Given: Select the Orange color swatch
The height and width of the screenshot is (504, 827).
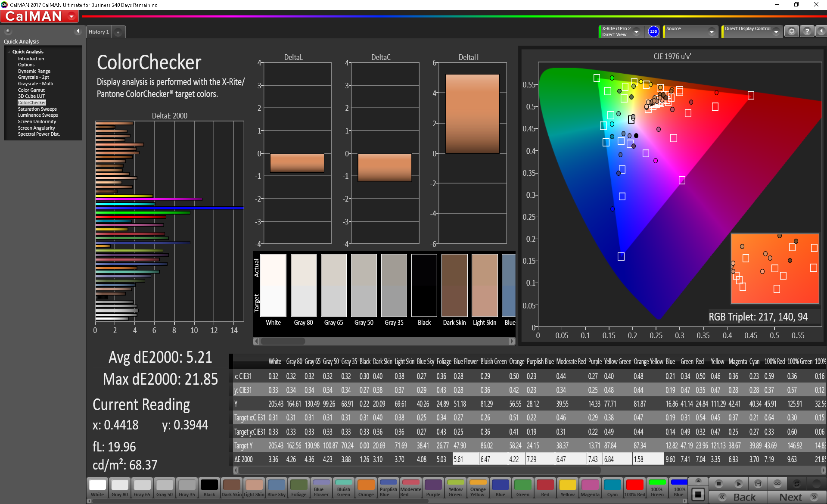Looking at the screenshot, I should tap(366, 488).
